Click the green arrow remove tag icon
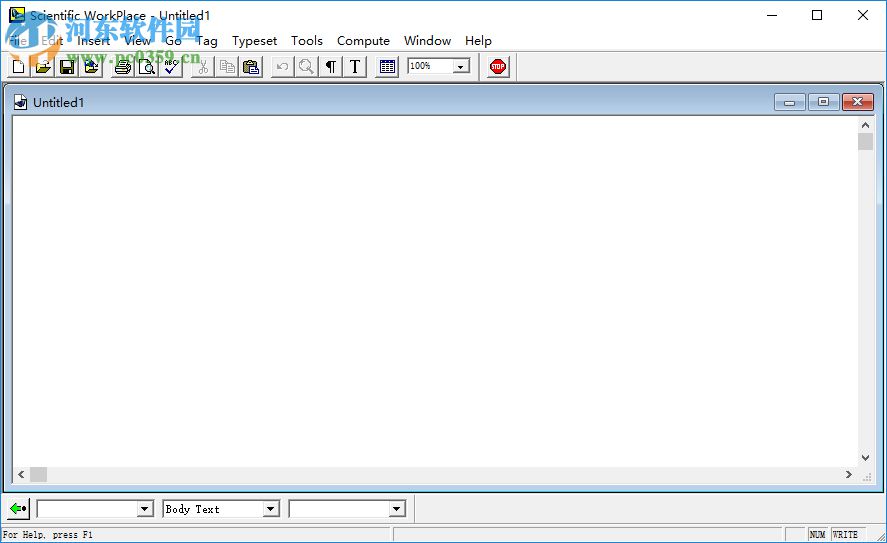 click(19, 508)
